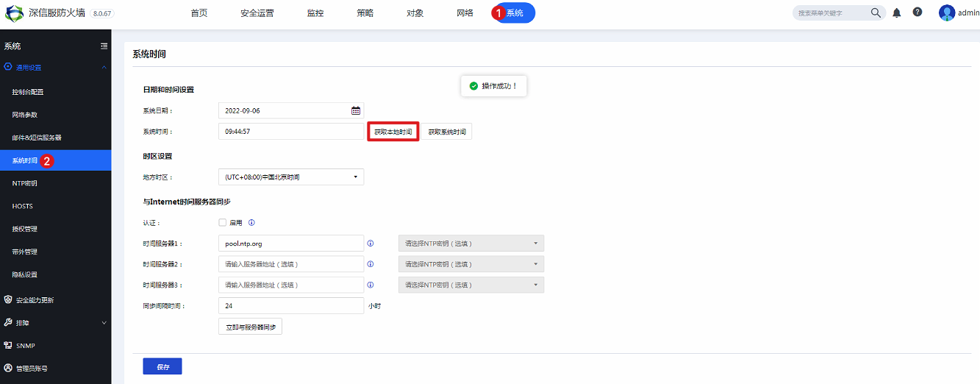Open the calendar date picker icon
The width and height of the screenshot is (980, 384).
(x=356, y=111)
